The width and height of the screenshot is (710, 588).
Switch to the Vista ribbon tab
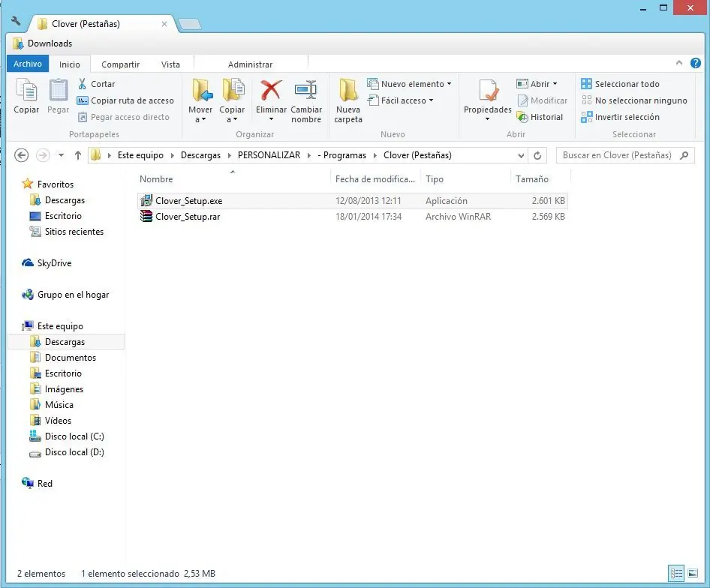[x=170, y=64]
